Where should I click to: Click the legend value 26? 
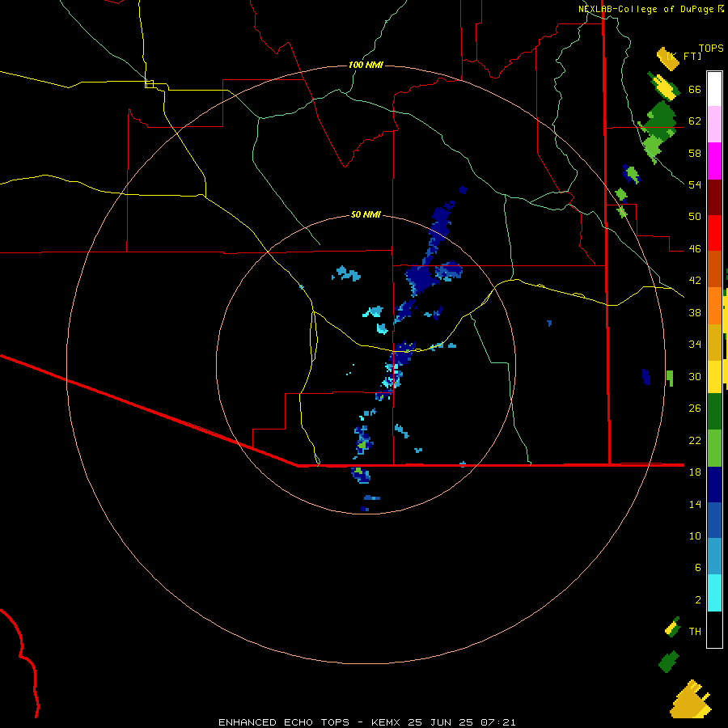point(695,408)
